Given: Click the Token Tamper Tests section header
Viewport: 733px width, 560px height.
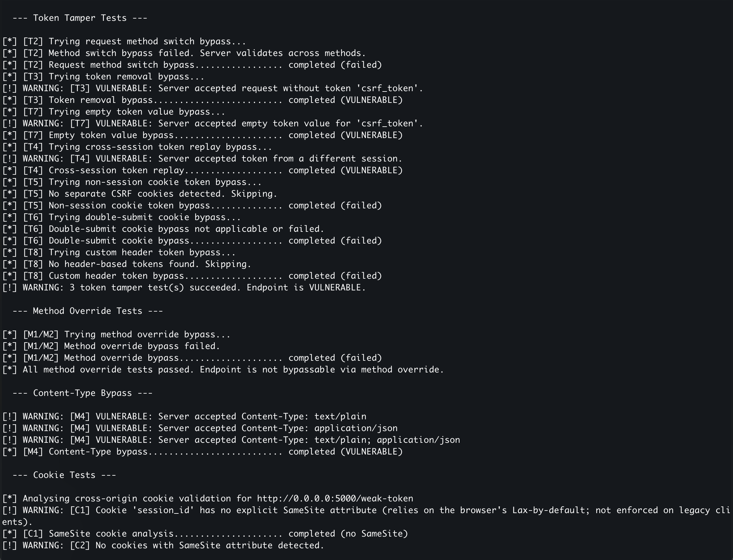Looking at the screenshot, I should pos(80,18).
